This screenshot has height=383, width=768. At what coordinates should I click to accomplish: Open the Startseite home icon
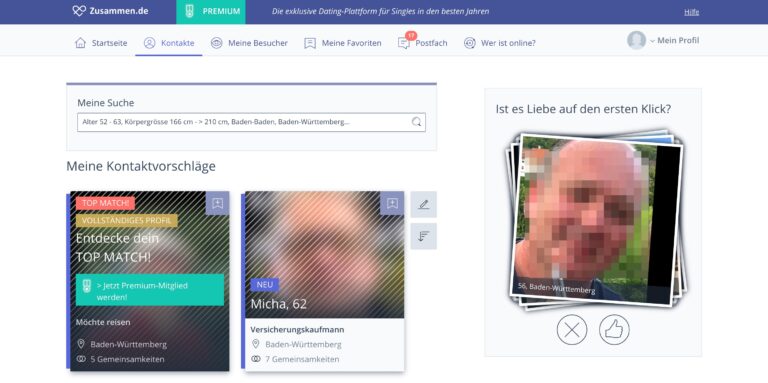[x=80, y=43]
